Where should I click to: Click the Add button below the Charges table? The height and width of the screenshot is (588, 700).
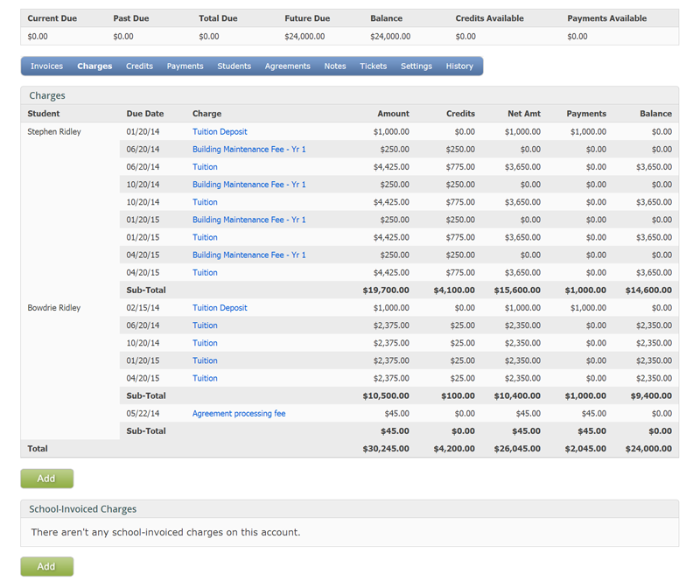45,478
